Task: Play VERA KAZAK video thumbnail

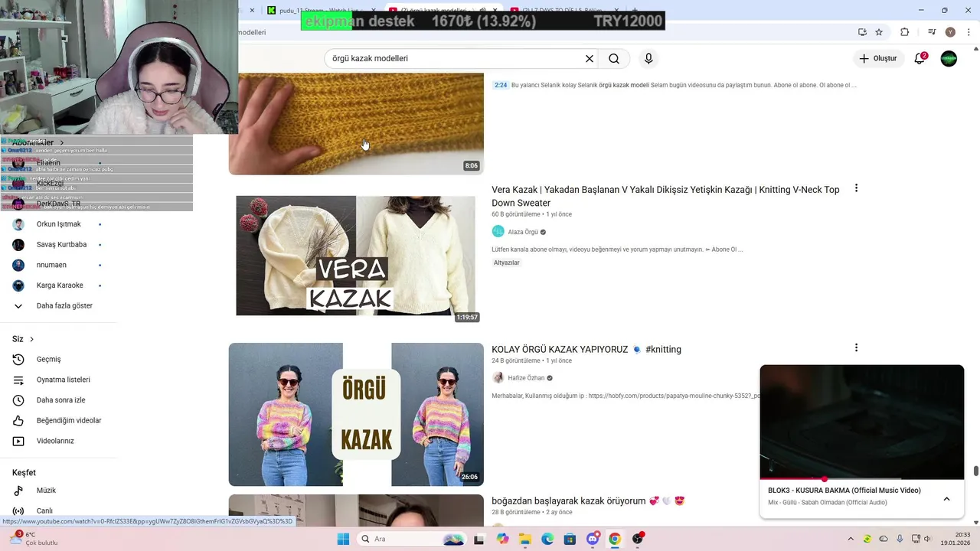Action: (355, 256)
